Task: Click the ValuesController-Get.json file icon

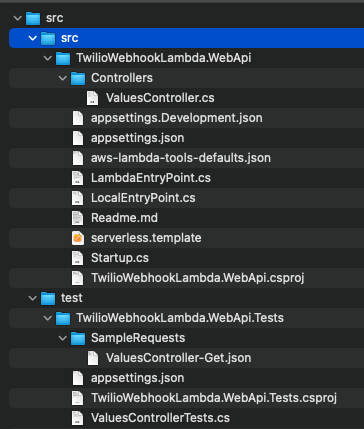Action: coord(93,358)
